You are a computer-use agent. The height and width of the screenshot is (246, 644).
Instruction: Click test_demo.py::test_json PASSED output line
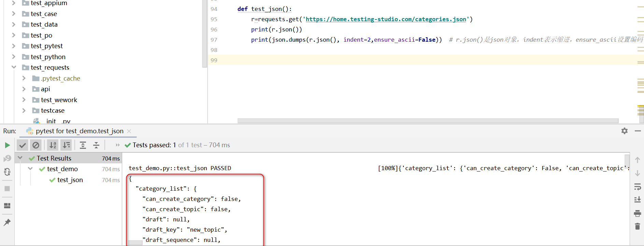[x=180, y=168]
